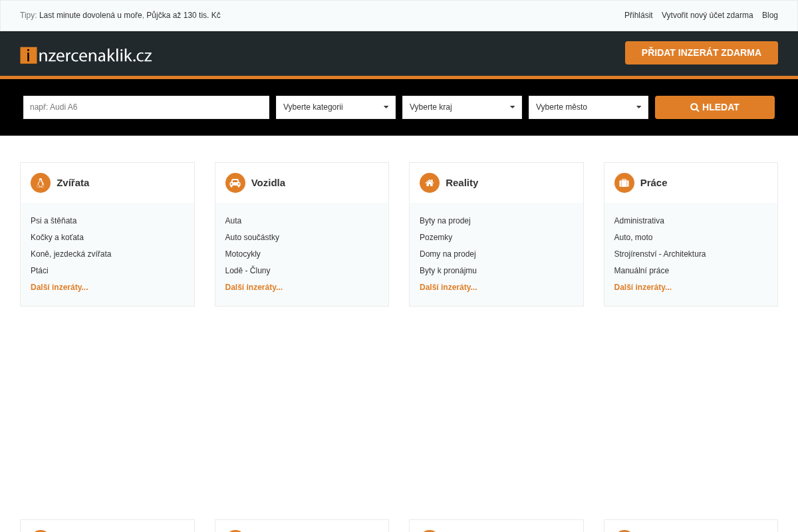Expand the Vyberte kategorii dropdown

coord(336,107)
